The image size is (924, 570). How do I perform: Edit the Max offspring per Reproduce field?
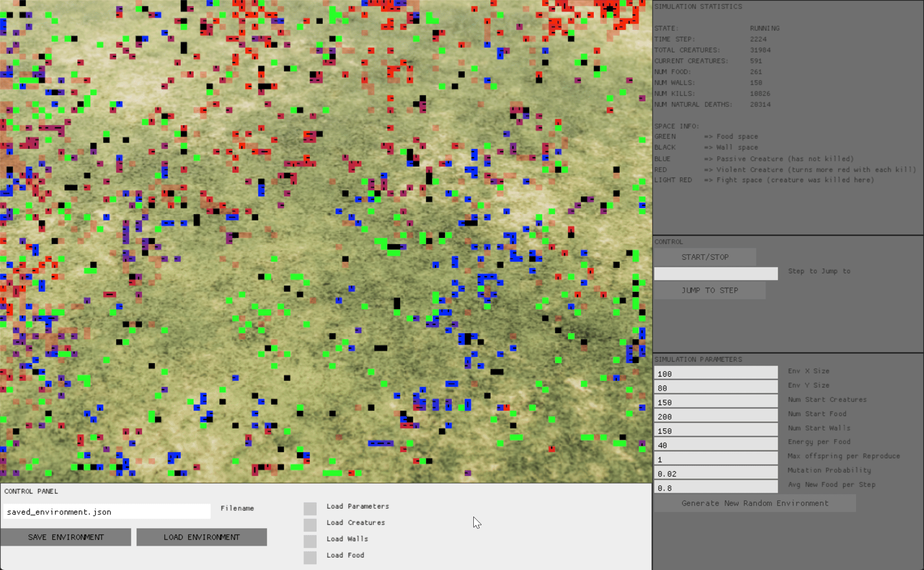pyautogui.click(x=716, y=459)
